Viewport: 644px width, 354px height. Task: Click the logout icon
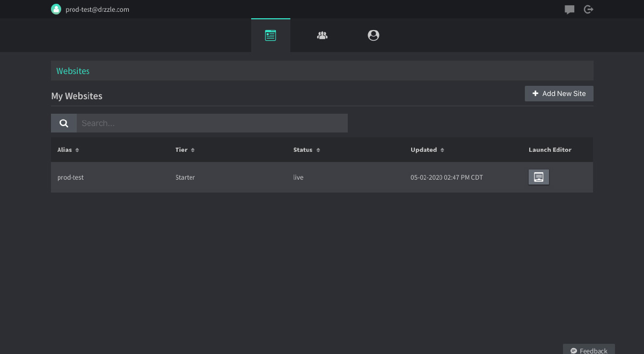pos(588,9)
